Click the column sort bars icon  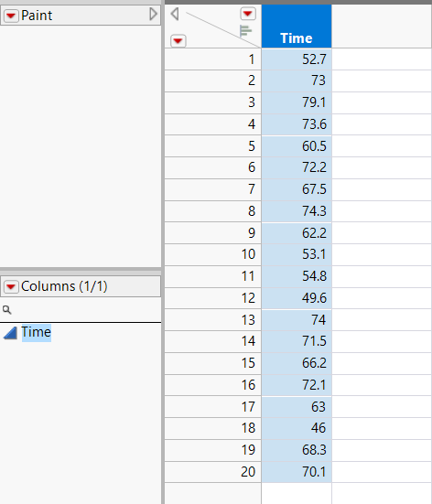coord(246,31)
